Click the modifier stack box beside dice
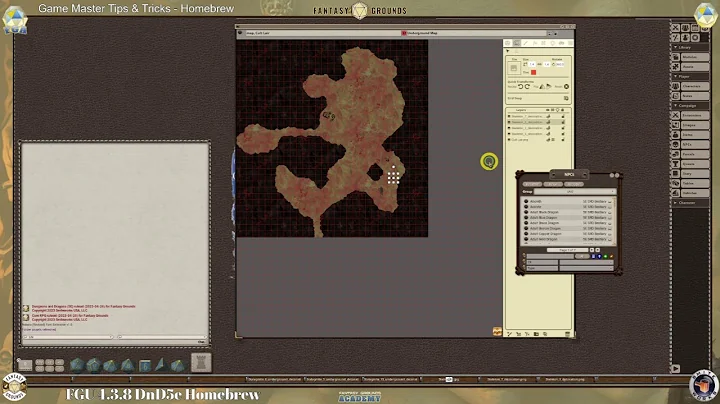This screenshot has height=404, width=720. point(25,365)
